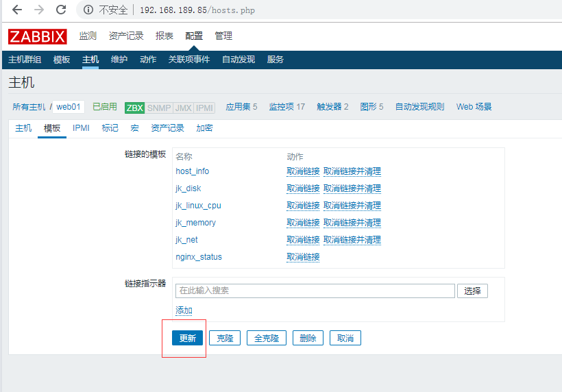
Task: Open the 配置 top menu
Action: click(194, 36)
